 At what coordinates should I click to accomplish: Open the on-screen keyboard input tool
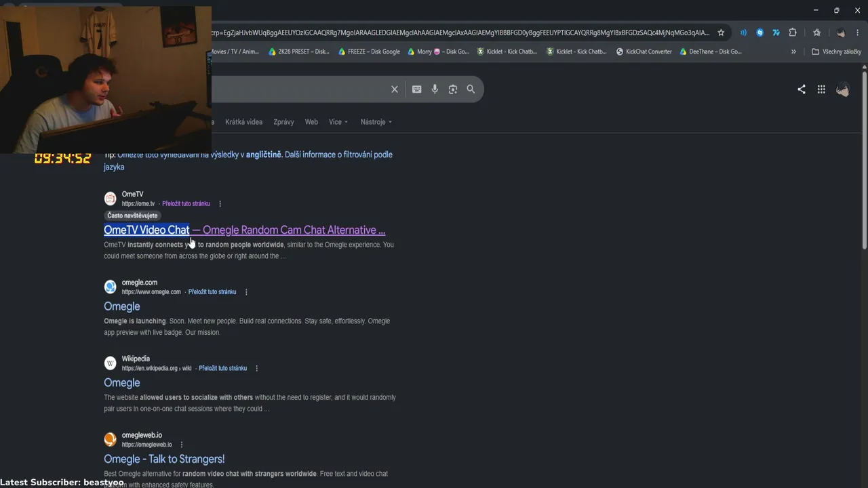click(417, 89)
